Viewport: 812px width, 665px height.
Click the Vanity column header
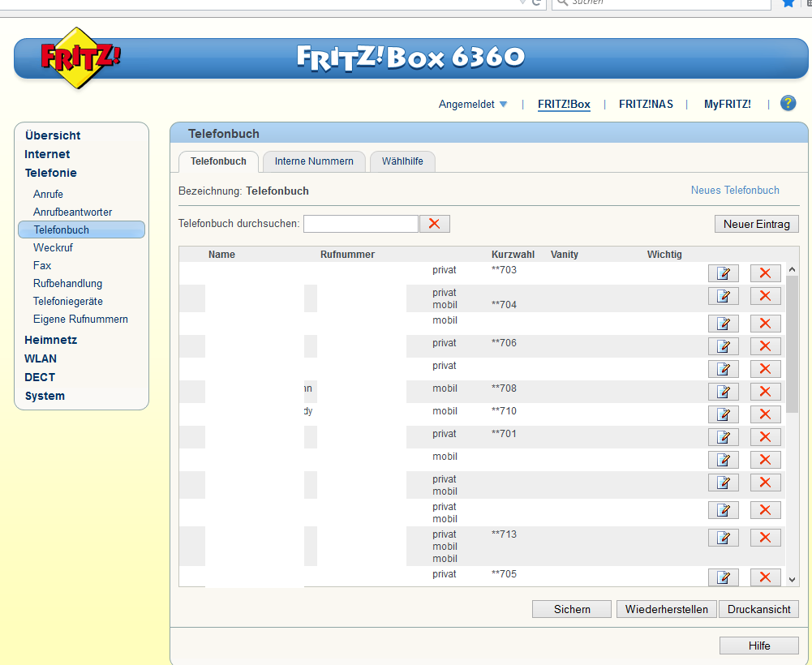[x=565, y=255]
